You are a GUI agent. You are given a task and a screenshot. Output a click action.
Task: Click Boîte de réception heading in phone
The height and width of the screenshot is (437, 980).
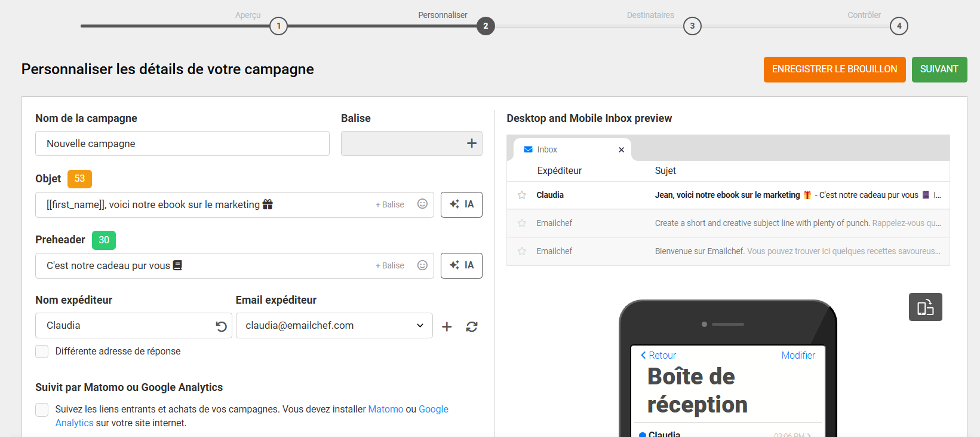(698, 390)
